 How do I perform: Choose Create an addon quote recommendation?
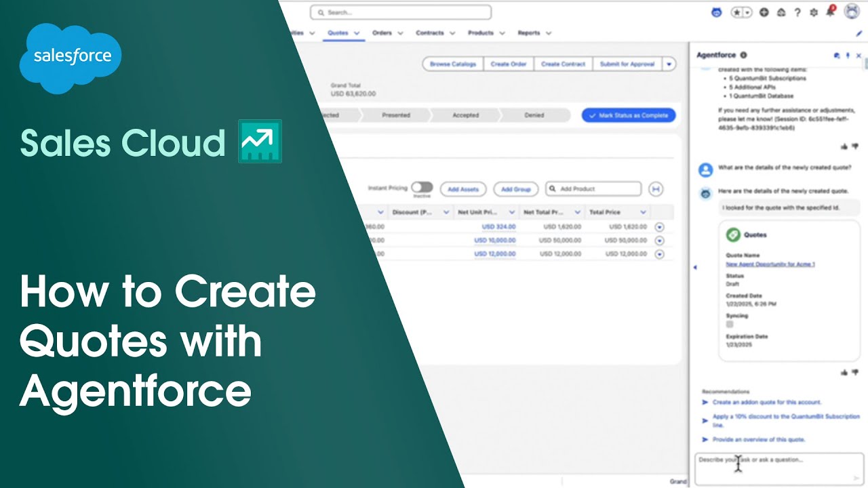tap(766, 402)
